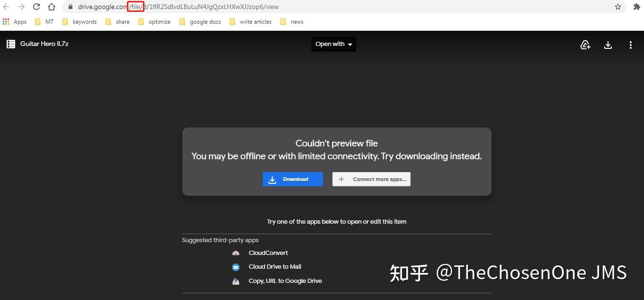The height and width of the screenshot is (300, 644).
Task: Click Connect more apps
Action: [371, 179]
